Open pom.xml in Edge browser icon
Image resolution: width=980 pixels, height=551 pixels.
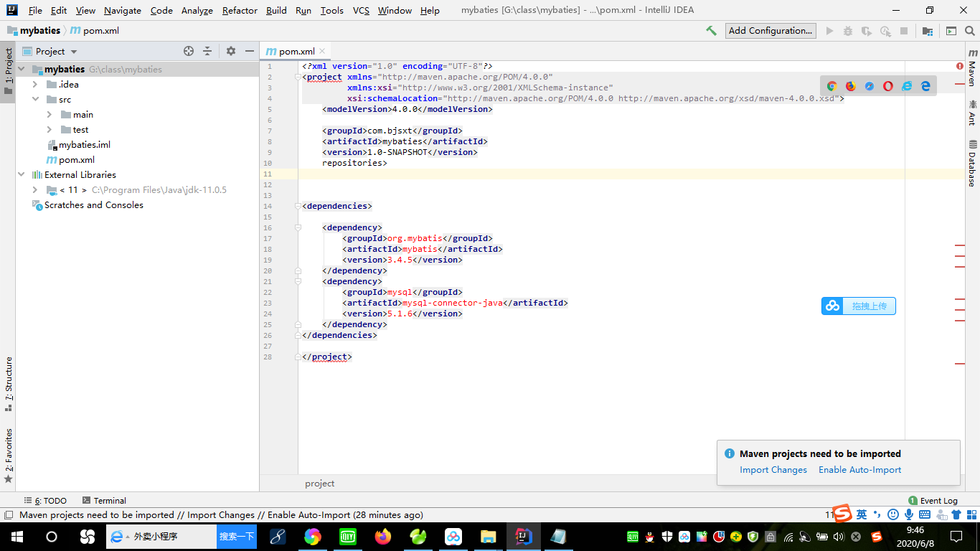(x=925, y=86)
